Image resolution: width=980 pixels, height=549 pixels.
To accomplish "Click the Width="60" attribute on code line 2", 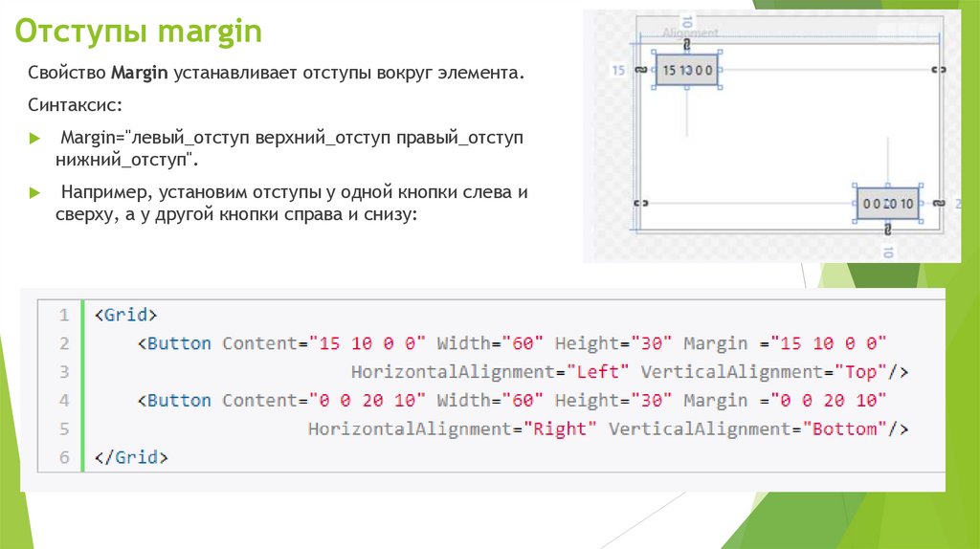I will [x=490, y=343].
